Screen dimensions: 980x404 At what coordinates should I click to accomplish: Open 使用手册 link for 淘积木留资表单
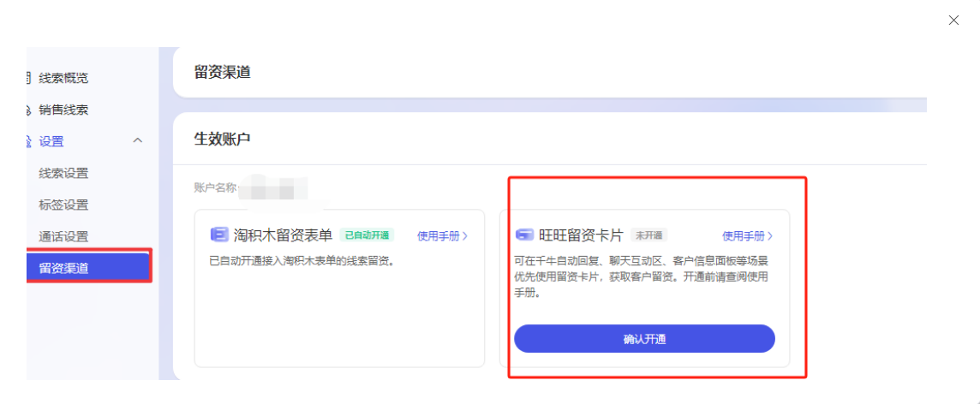click(443, 235)
